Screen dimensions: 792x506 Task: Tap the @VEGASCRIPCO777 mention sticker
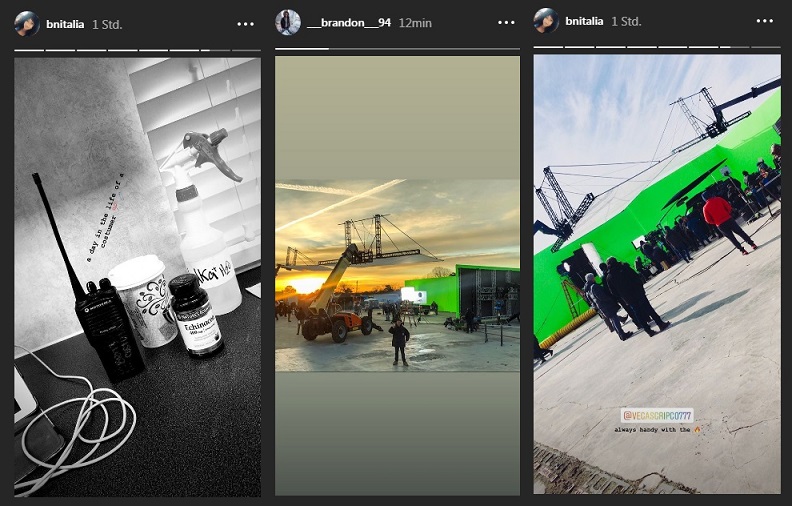point(657,416)
